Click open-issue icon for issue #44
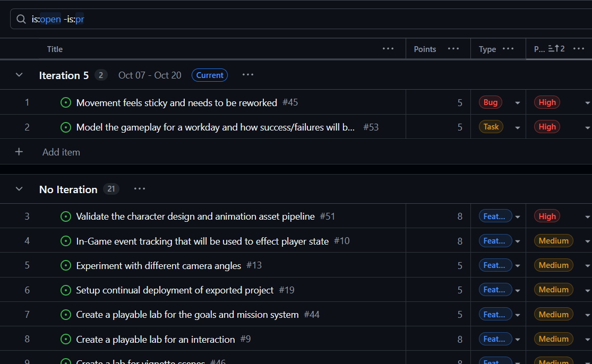The height and width of the screenshot is (364, 592). tap(66, 315)
